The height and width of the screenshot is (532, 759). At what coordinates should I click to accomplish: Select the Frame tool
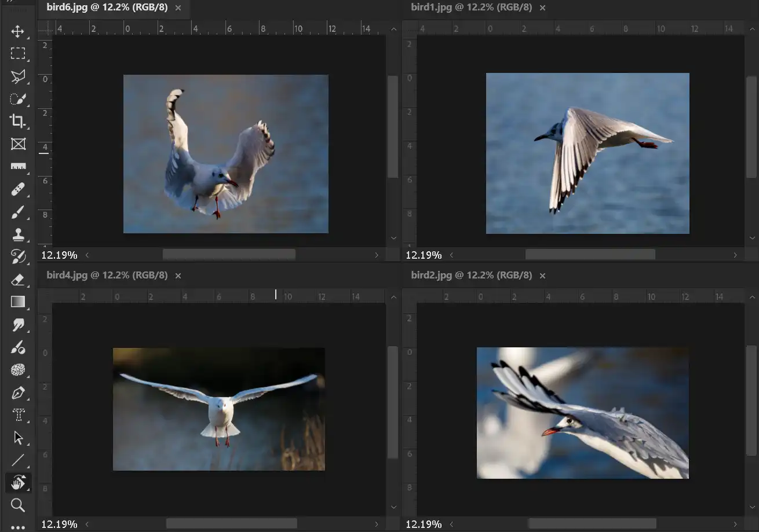click(x=19, y=144)
